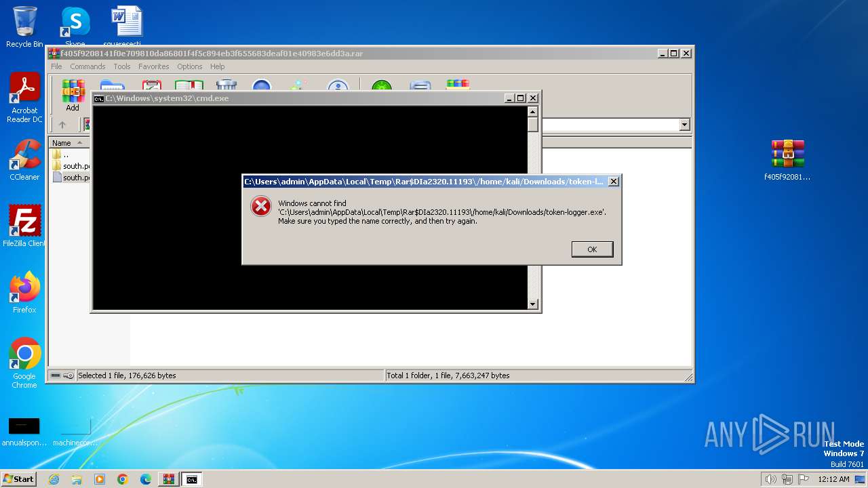
Task: Open the Action Center flag tray icon
Action: [804, 479]
